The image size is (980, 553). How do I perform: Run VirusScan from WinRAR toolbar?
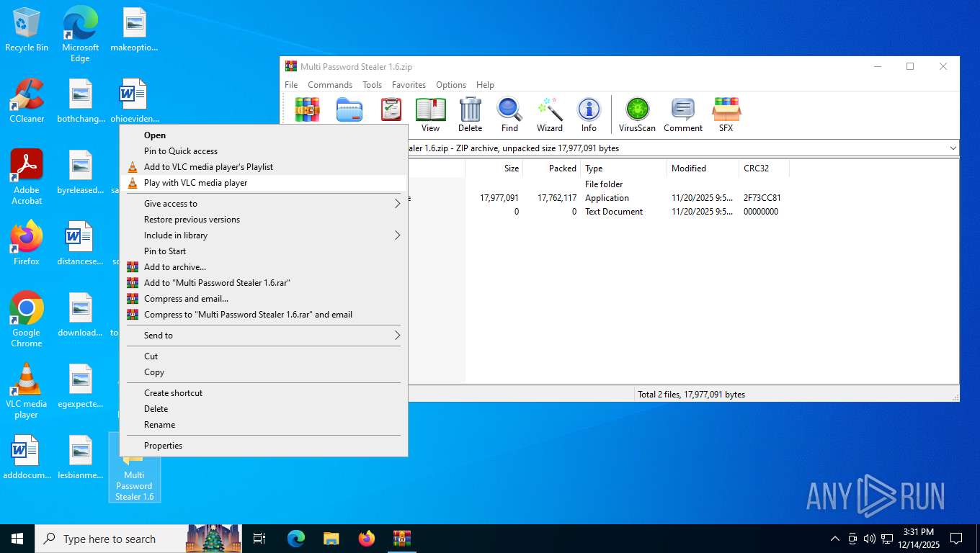(637, 115)
